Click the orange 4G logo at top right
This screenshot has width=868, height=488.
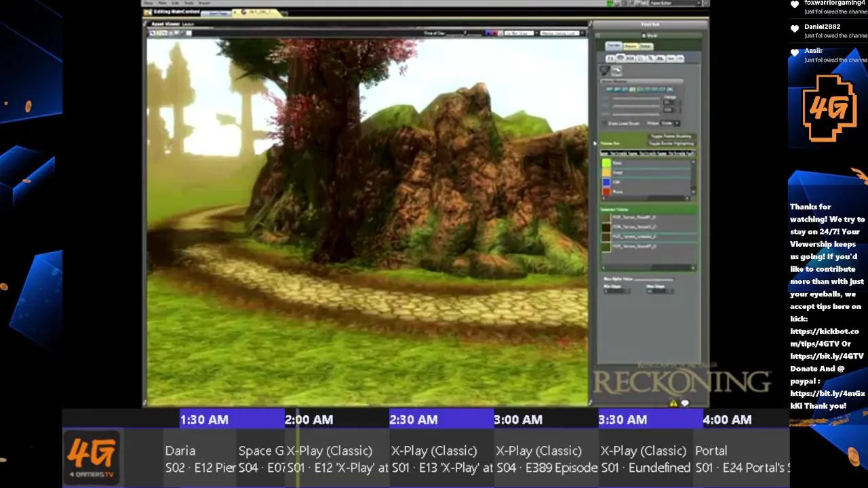click(x=829, y=108)
